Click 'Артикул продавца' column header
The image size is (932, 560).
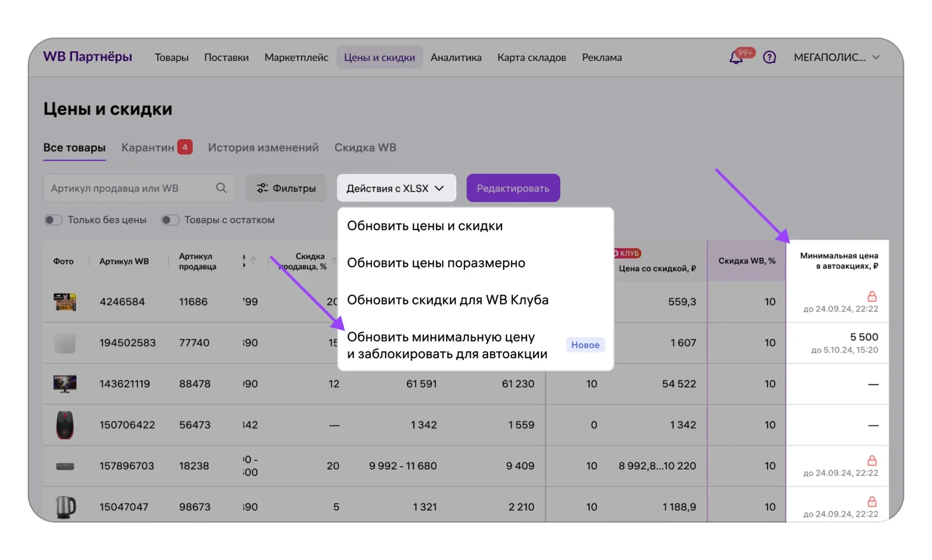[197, 261]
